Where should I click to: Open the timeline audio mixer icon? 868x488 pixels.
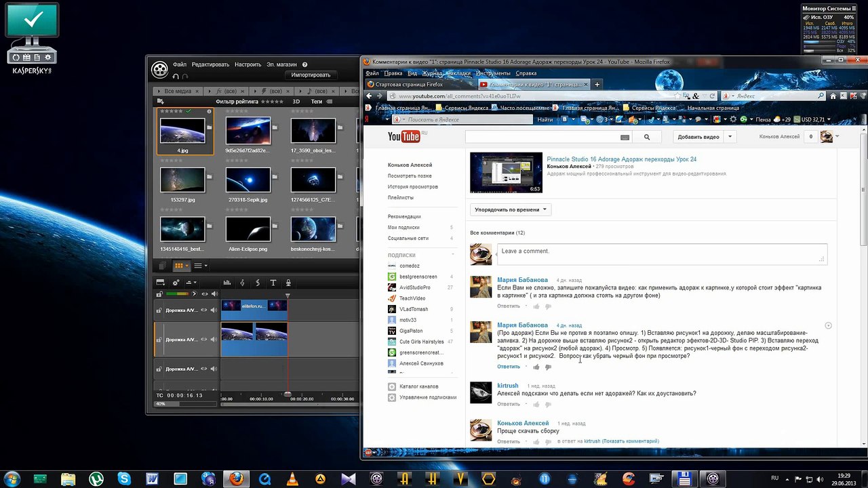pos(226,283)
